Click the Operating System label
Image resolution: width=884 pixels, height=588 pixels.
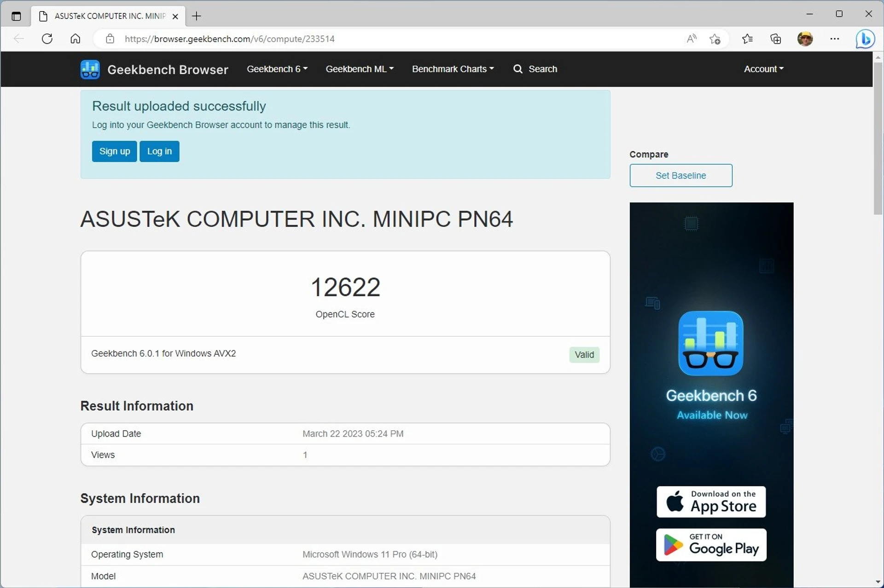tap(127, 554)
